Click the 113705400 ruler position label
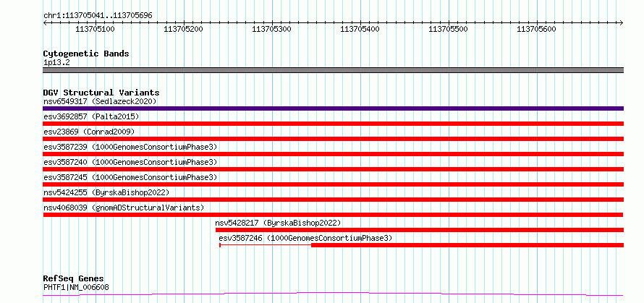Image resolution: width=644 pixels, height=303 pixels. click(x=360, y=29)
